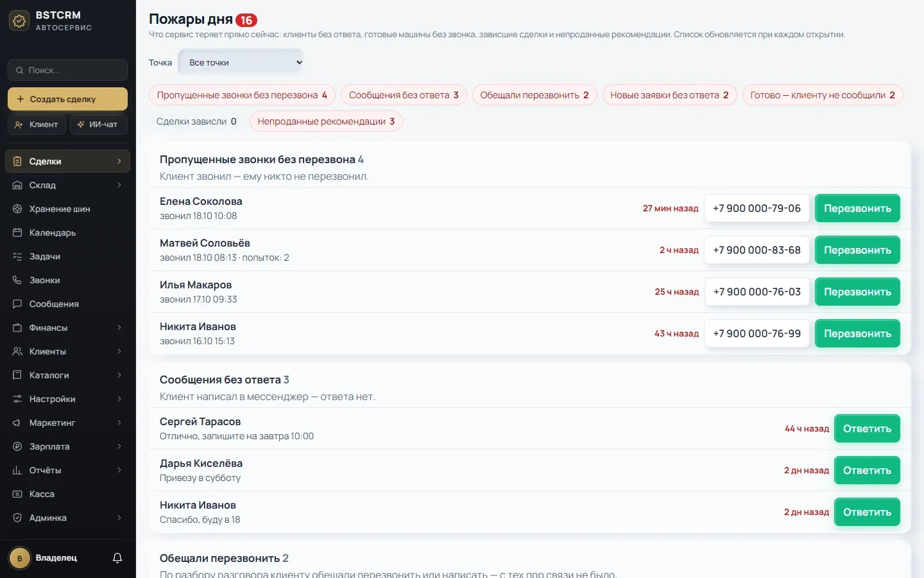This screenshot has width=924, height=578.
Task: Click Перезвонить for Никита Иванов
Action: 857,333
